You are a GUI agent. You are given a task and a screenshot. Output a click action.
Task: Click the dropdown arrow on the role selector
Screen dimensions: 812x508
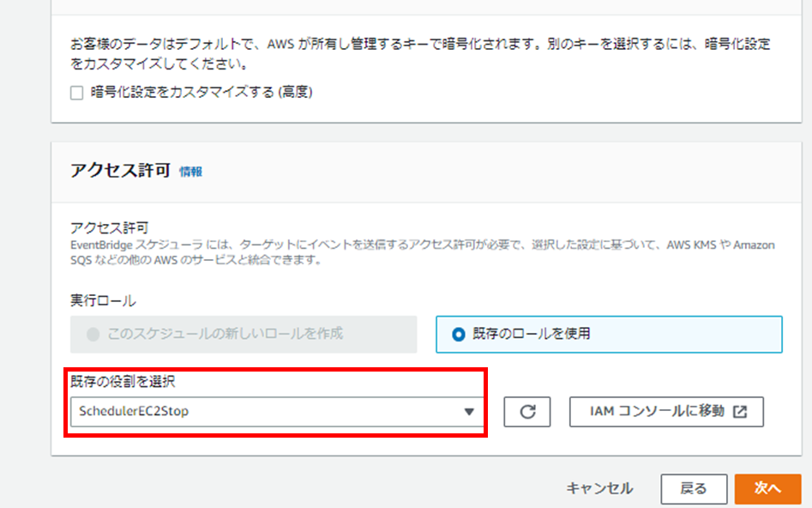click(x=468, y=412)
